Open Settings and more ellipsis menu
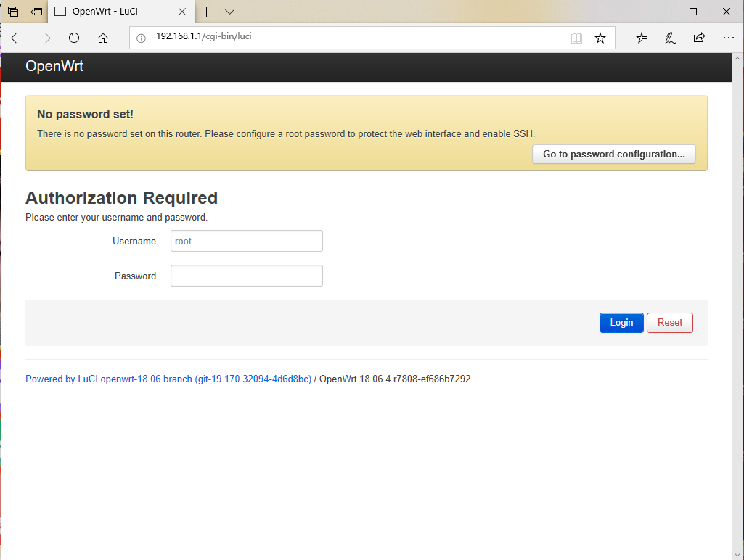The image size is (744, 560). pos(728,38)
